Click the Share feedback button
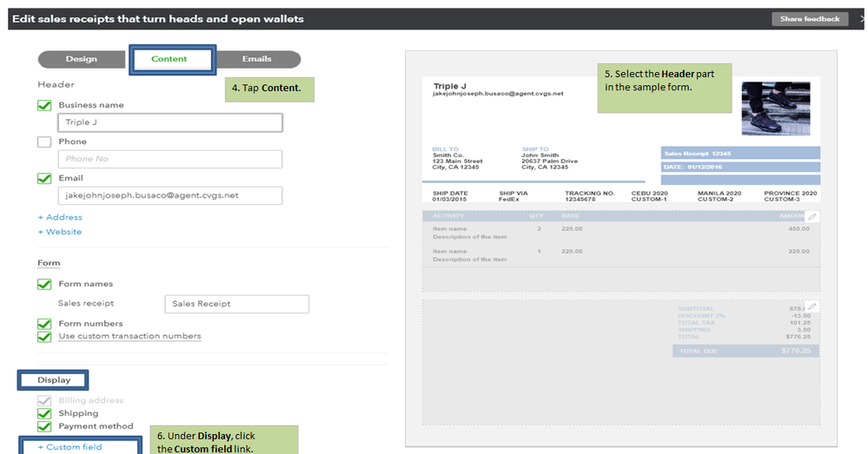 click(x=809, y=19)
